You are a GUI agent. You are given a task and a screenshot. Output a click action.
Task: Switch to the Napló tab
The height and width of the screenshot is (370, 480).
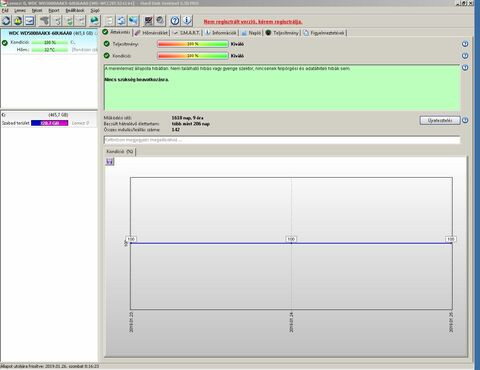point(252,33)
